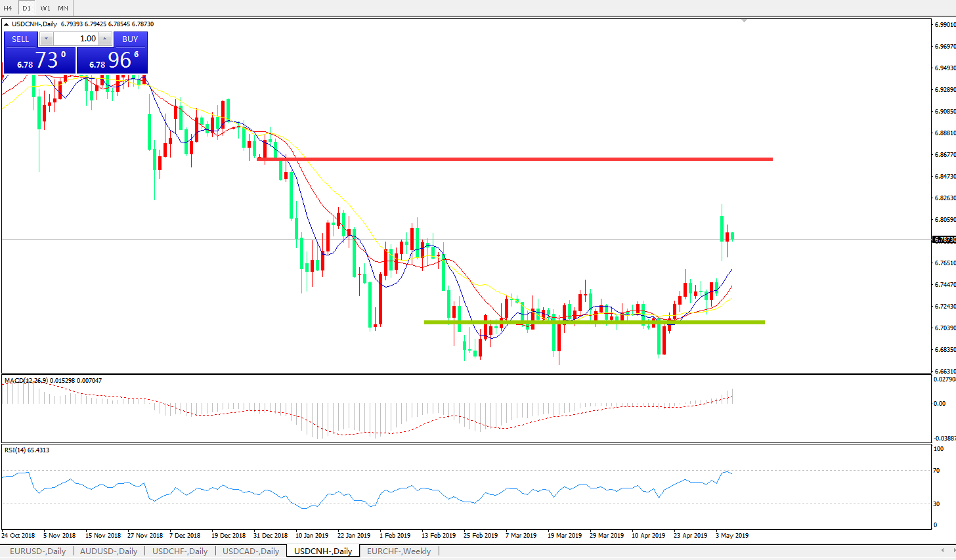Click the current price label on axis
The height and width of the screenshot is (560, 956).
tap(944, 240)
